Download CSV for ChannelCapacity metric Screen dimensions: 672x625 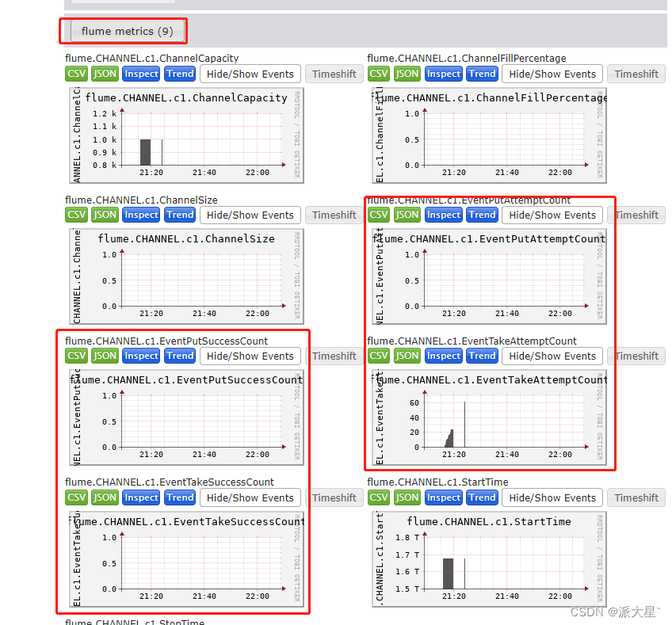(x=77, y=74)
